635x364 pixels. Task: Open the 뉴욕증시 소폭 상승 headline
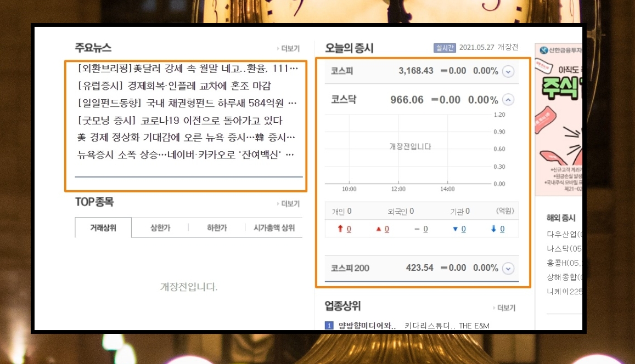point(186,155)
